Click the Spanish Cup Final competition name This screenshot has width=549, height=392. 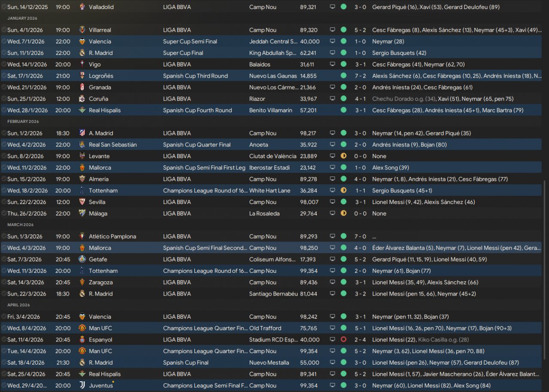(x=186, y=362)
